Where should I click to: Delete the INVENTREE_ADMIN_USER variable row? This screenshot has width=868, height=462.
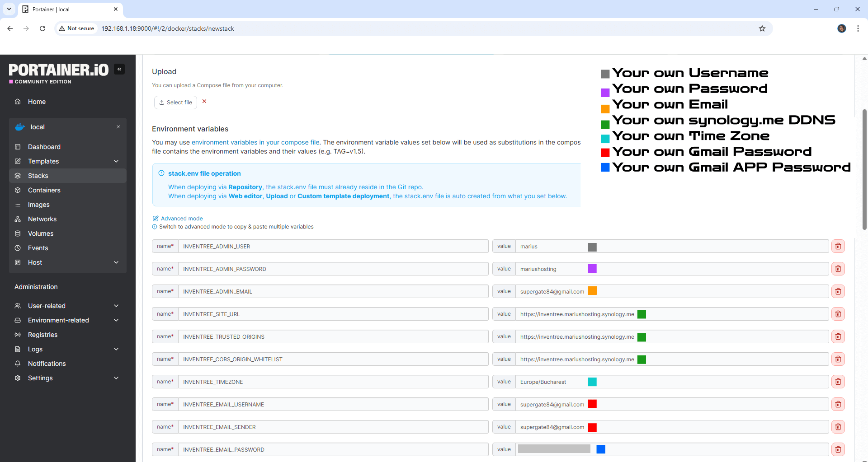pyautogui.click(x=838, y=247)
